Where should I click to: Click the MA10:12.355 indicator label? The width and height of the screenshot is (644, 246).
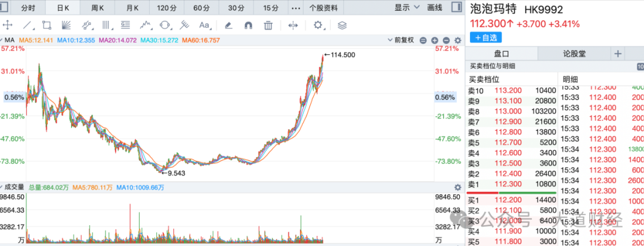76,40
